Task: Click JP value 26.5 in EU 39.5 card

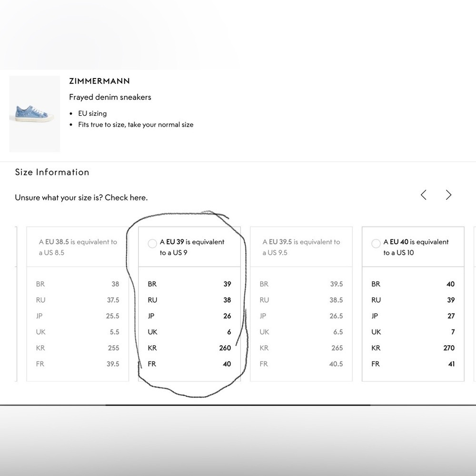Action: (337, 316)
